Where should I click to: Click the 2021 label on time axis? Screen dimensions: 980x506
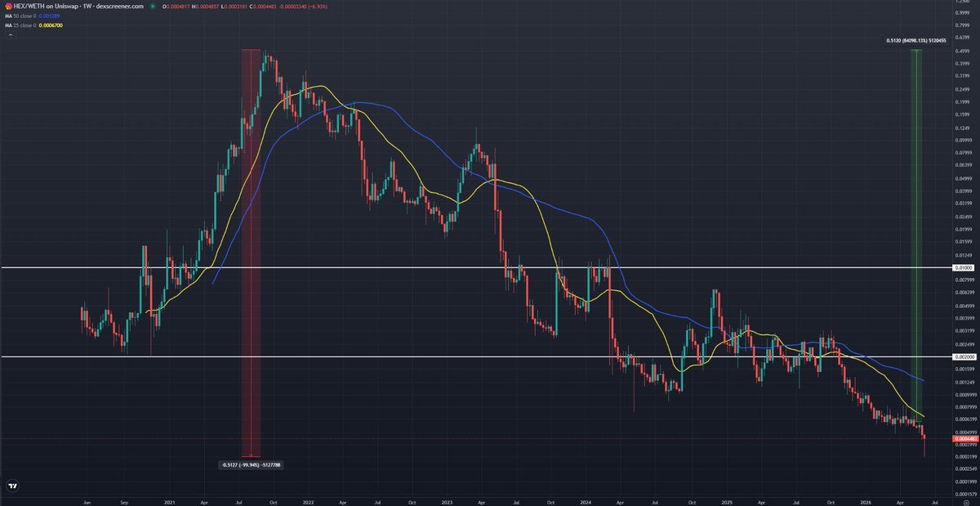[x=170, y=503]
